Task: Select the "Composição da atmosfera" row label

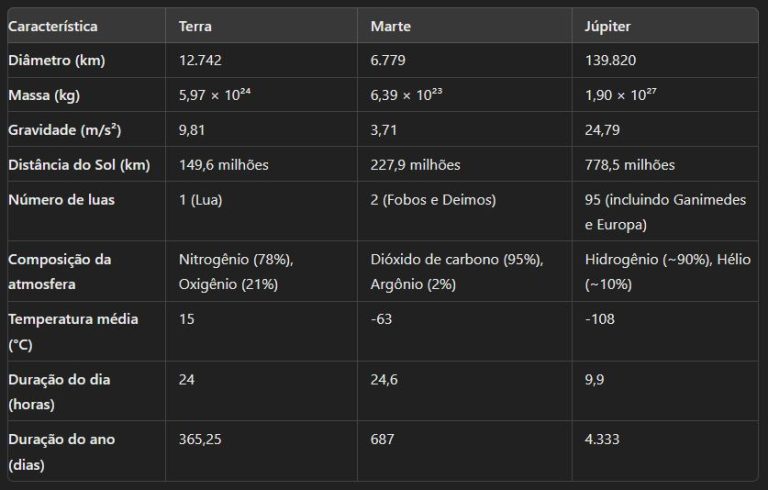Action: [59, 271]
